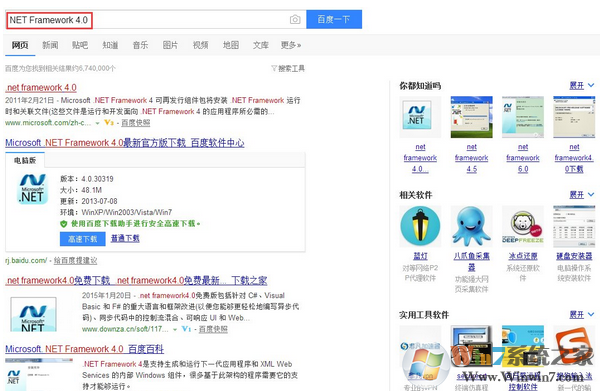The image size is (600, 391).
Task: Click the .NET logo in the download card
Action: [x=33, y=189]
